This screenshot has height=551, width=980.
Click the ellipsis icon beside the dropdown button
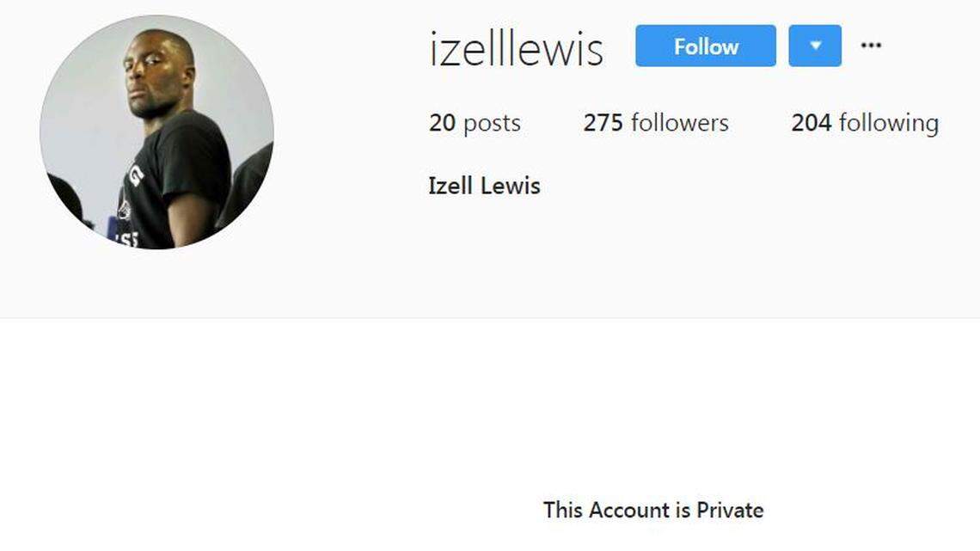[871, 45]
